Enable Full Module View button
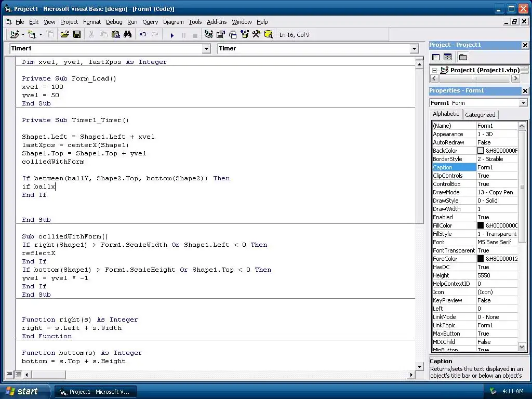532x399 pixels. 18,375
